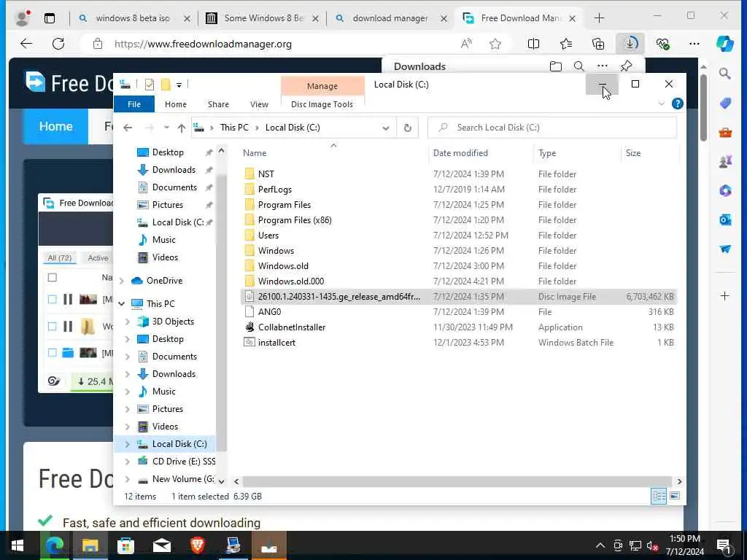747x560 pixels.
Task: Switch to Some Windows 8 Be tab
Action: (263, 18)
